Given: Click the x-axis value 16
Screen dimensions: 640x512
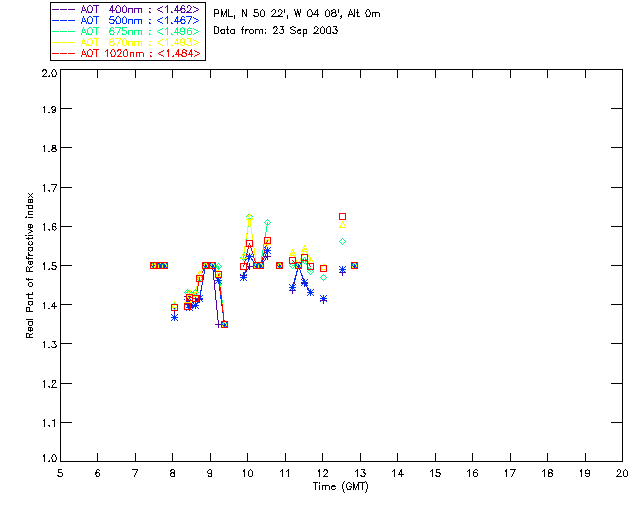Looking at the screenshot, I should coord(472,473).
